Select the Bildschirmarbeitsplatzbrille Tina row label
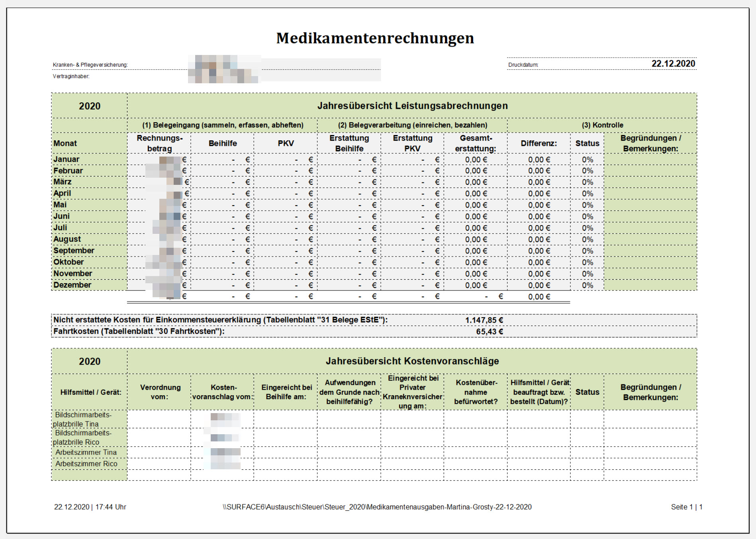 pyautogui.click(x=83, y=419)
